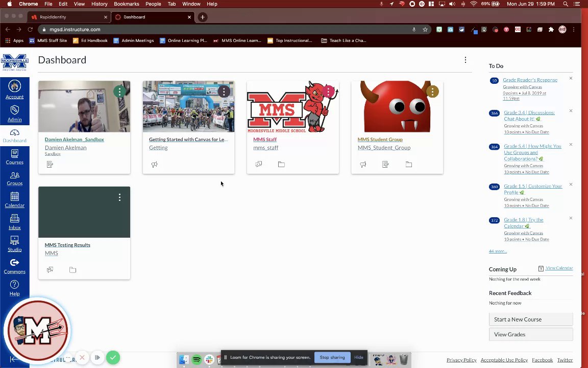Open Grade Reader's Response to-do link
The height and width of the screenshot is (368, 588).
coord(530,80)
